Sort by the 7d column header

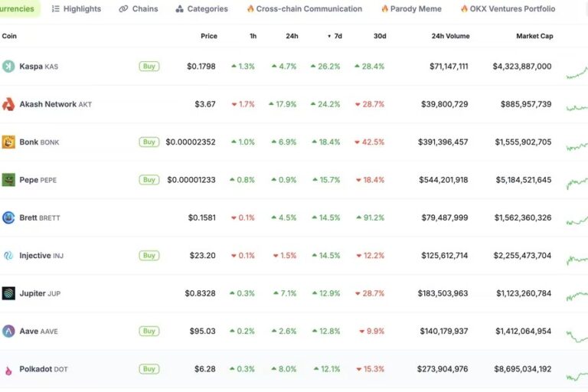pyautogui.click(x=335, y=36)
